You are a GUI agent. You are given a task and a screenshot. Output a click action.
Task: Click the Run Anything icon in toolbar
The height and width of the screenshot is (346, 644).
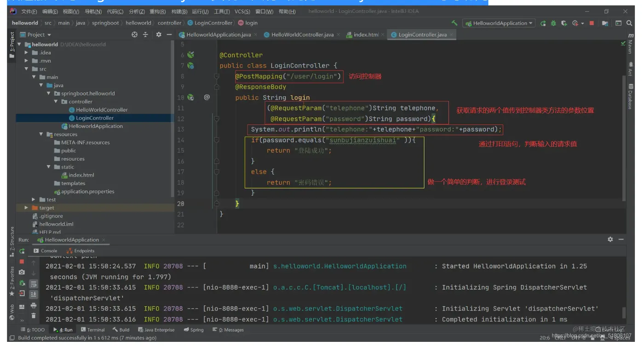click(618, 23)
